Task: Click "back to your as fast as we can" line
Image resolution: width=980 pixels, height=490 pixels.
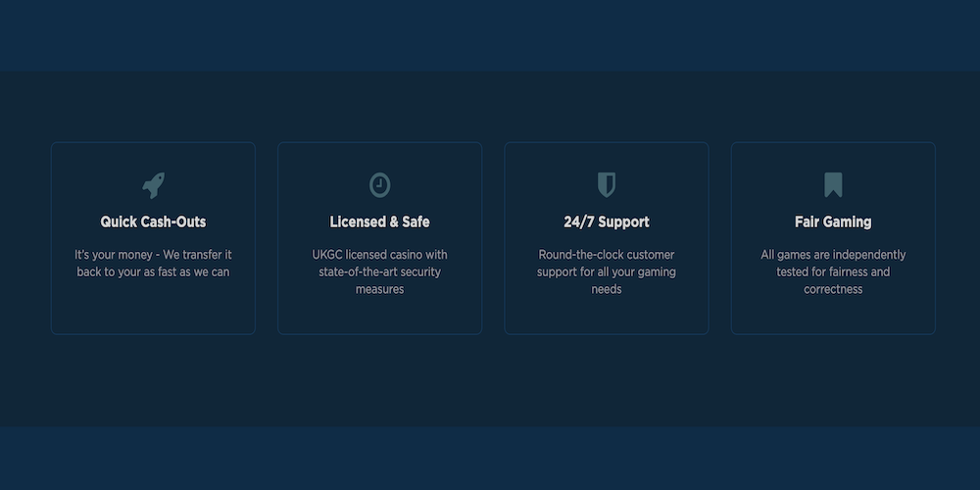Action: 153,271
